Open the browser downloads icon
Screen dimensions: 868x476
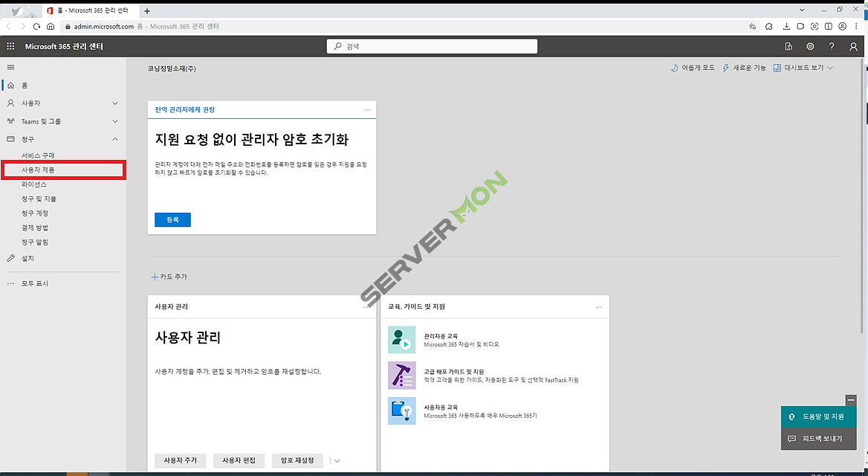click(x=786, y=26)
